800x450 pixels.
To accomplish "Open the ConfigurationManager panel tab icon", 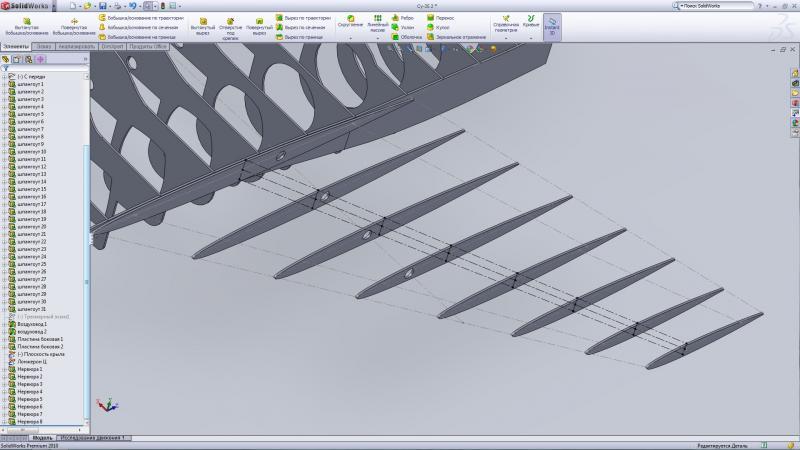I will [x=28, y=59].
